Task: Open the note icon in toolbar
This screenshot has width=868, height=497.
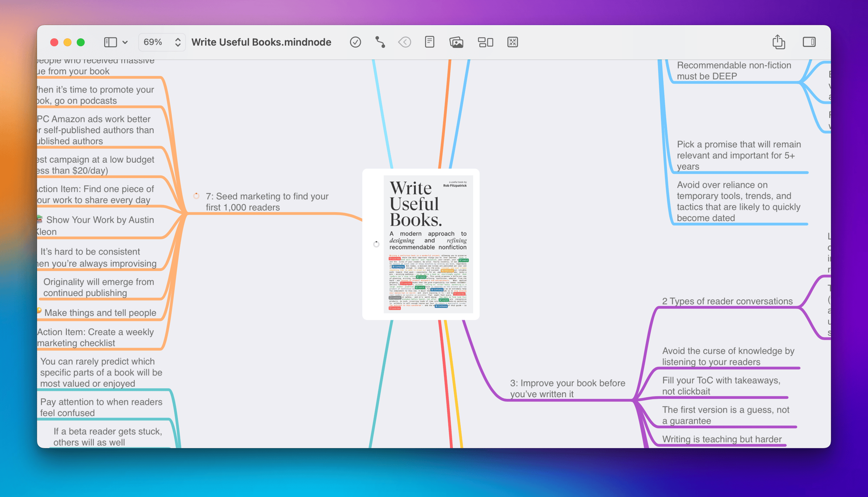Action: (x=429, y=42)
